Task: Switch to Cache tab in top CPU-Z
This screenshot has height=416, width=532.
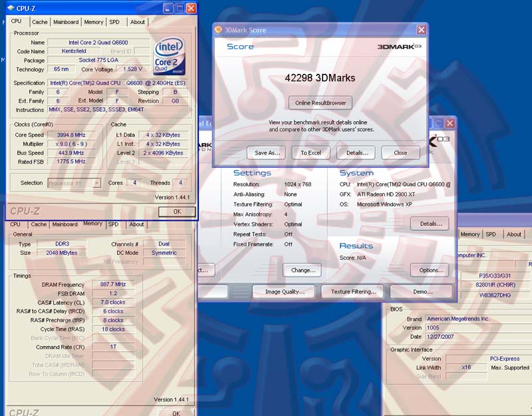Action: [40, 22]
